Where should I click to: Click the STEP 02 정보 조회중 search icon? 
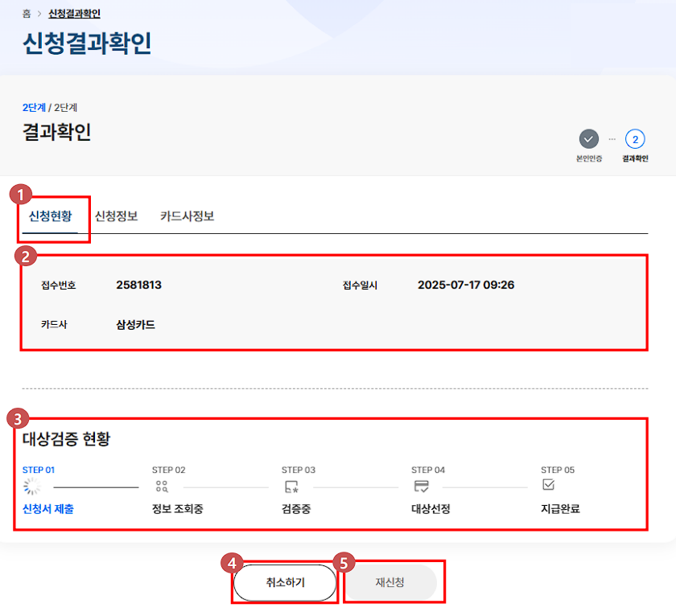(162, 487)
